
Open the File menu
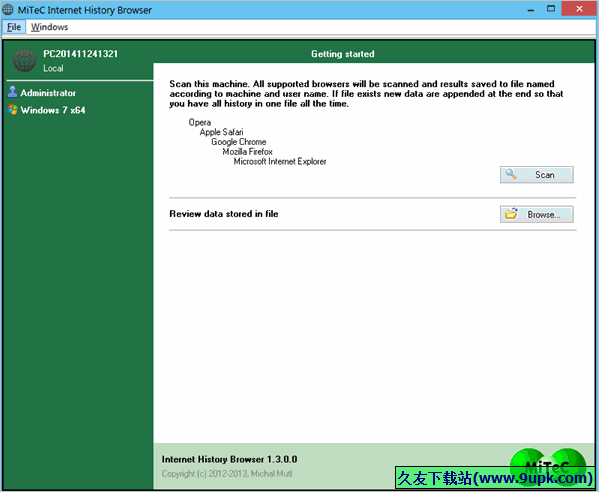click(x=14, y=27)
